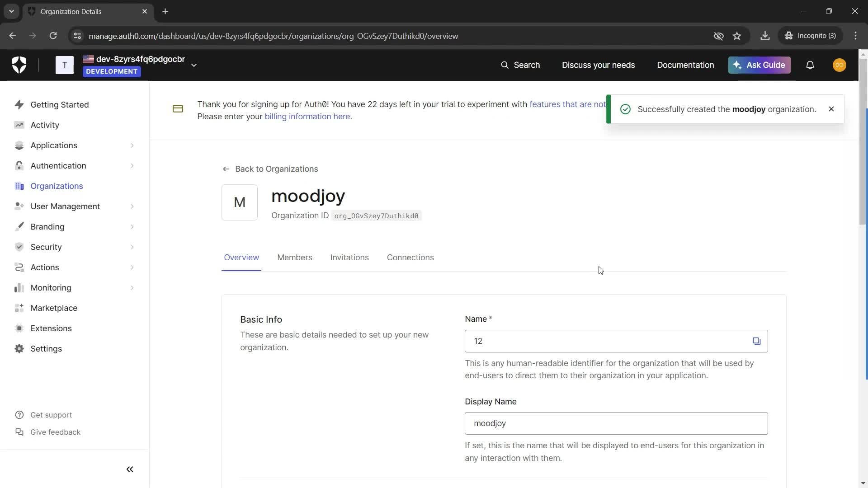Click the browser back arrow

12,36
